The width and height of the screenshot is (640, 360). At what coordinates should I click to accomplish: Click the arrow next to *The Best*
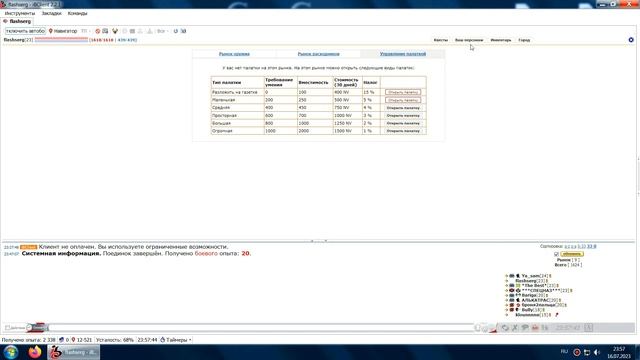coord(507,286)
